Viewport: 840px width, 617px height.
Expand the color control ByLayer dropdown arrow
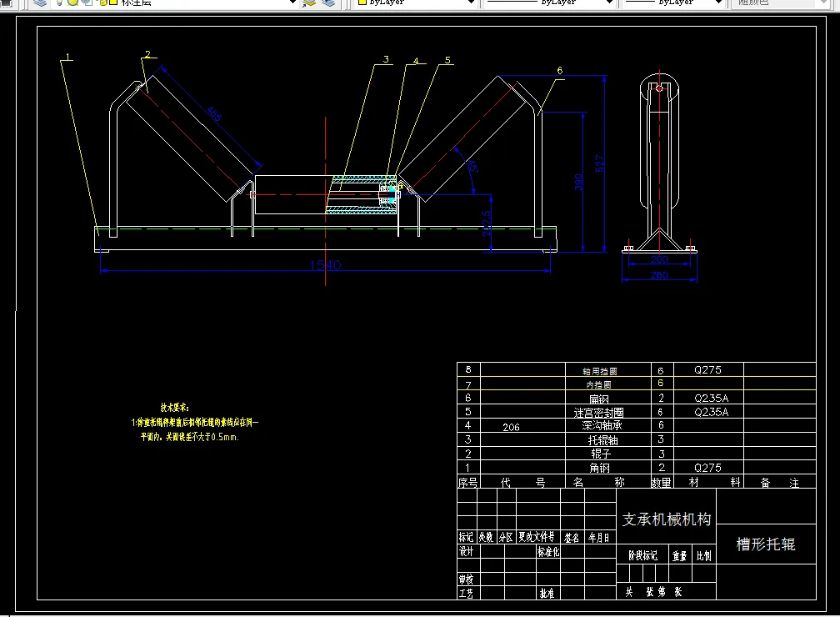click(x=471, y=3)
